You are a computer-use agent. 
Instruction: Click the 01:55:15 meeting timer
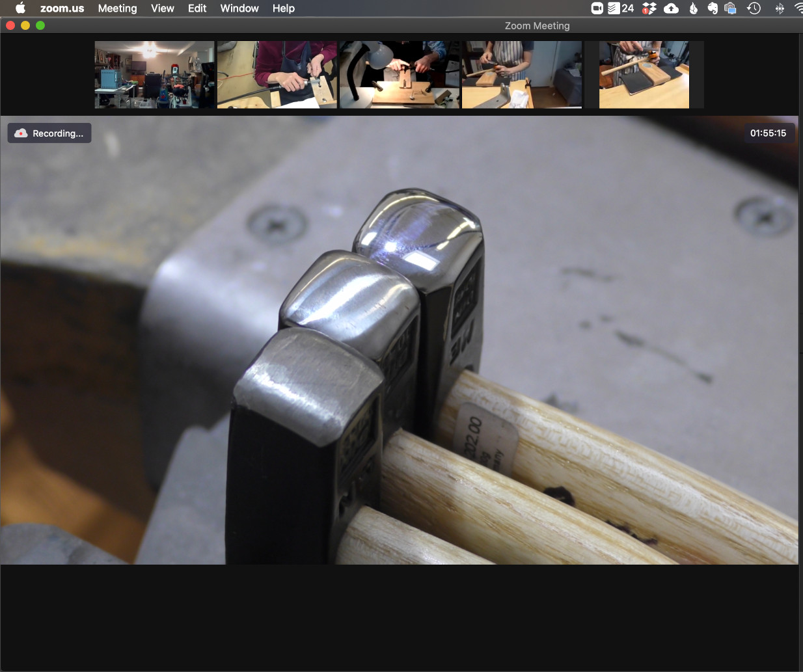pyautogui.click(x=768, y=133)
